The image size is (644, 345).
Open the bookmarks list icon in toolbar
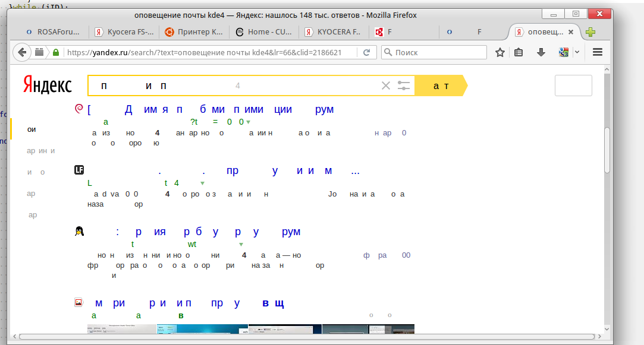[x=519, y=52]
